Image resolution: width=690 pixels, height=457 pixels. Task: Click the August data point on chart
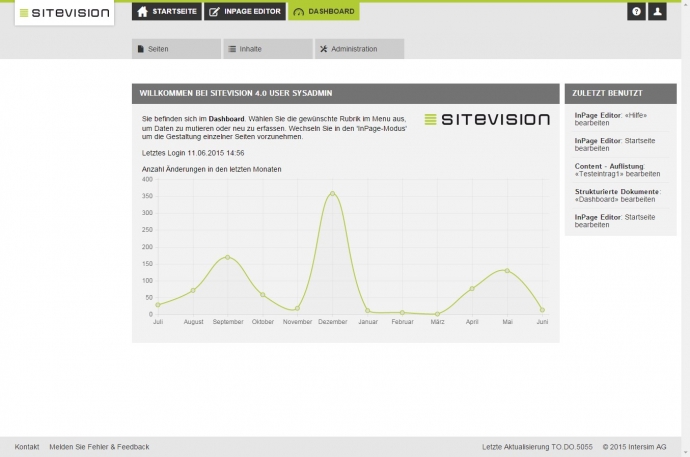tap(193, 291)
